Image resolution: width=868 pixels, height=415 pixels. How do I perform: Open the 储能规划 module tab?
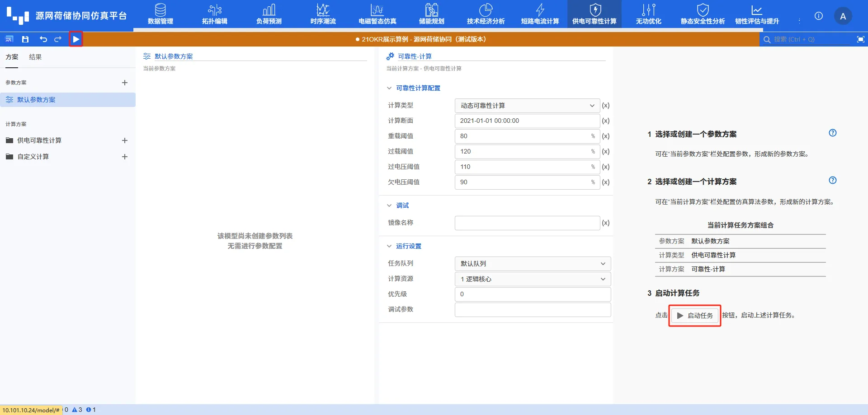(x=431, y=14)
